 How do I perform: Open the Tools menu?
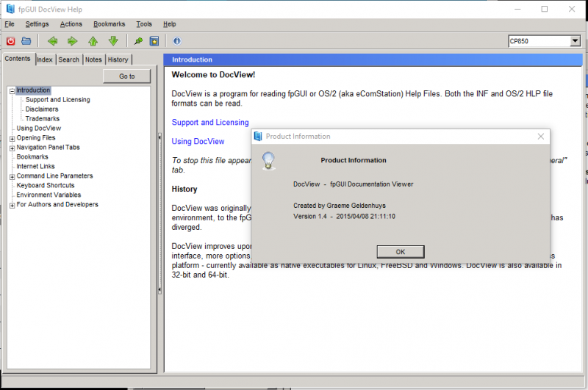tap(144, 24)
